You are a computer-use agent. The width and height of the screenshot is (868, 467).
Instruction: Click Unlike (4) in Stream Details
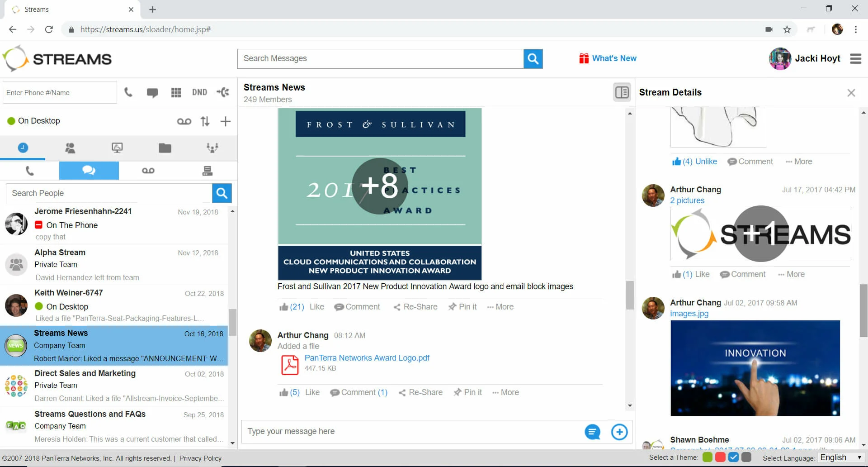(x=694, y=162)
